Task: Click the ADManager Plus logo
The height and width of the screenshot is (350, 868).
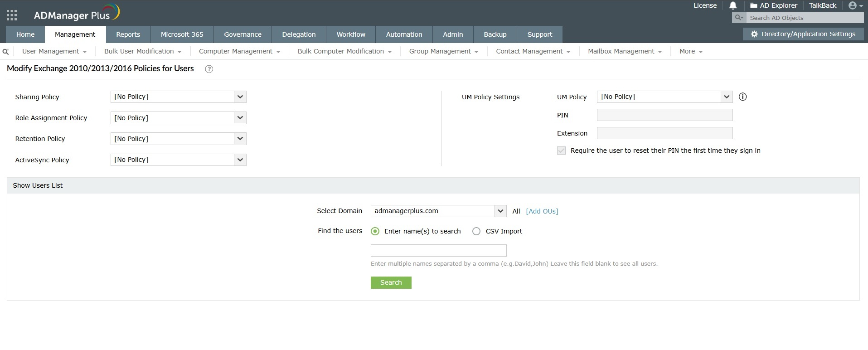Action: (77, 13)
